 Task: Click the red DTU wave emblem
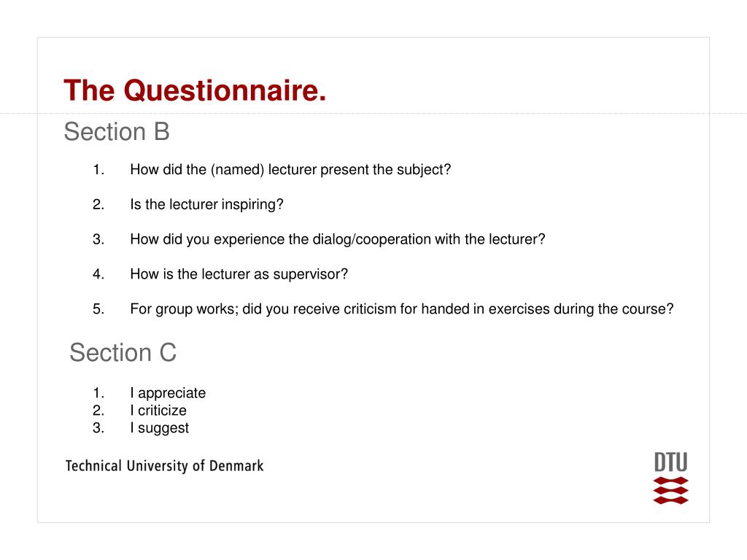tap(671, 491)
